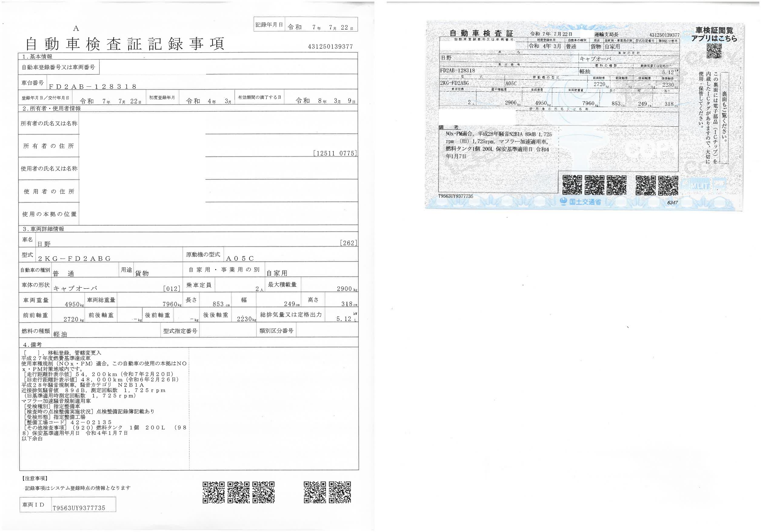Image resolution: width=761 pixels, height=532 pixels.
Task: Click the 【注意事項】 heading
Action: [x=35, y=478]
